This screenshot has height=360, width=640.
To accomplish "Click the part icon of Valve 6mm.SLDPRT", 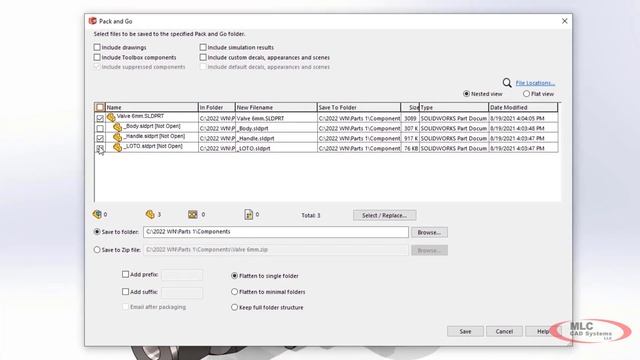I will tap(111, 118).
